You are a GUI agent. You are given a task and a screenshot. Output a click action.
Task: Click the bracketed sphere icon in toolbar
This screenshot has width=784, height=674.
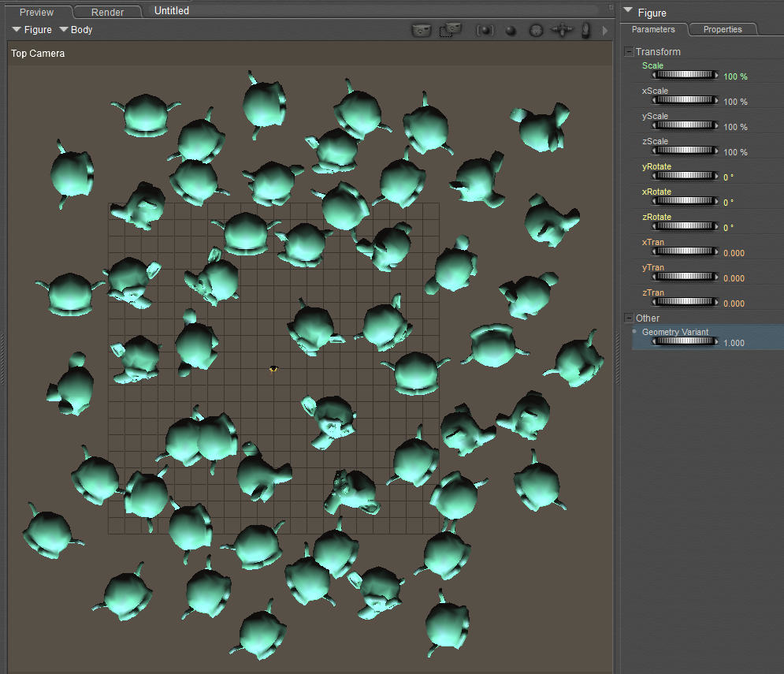[485, 30]
